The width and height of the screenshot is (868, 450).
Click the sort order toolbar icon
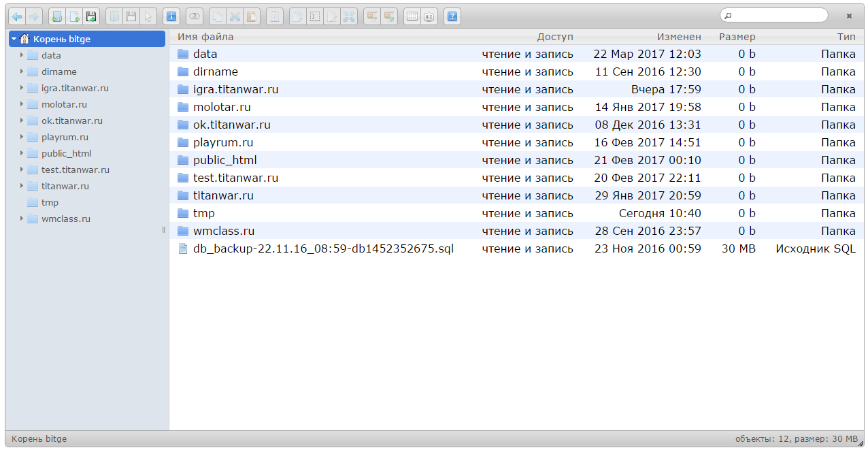click(429, 16)
